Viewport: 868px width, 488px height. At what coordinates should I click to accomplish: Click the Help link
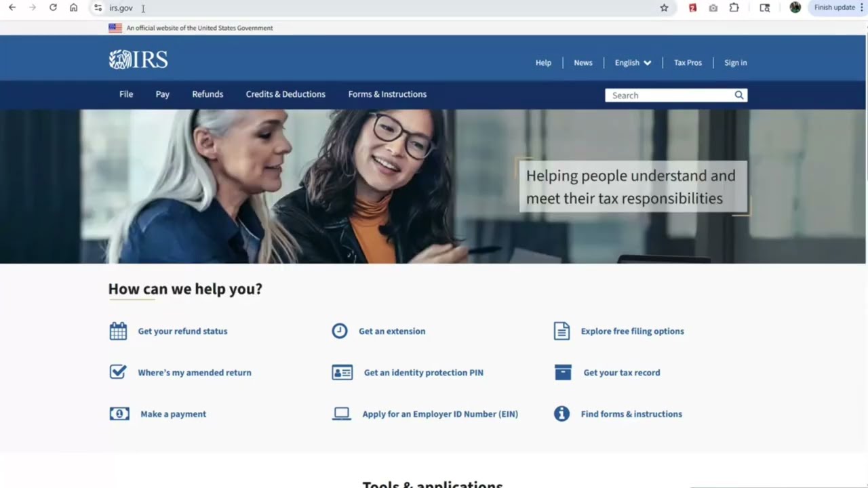[x=543, y=62]
